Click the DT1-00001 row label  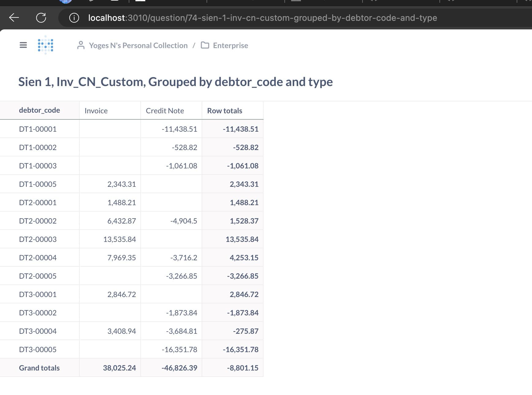[38, 129]
